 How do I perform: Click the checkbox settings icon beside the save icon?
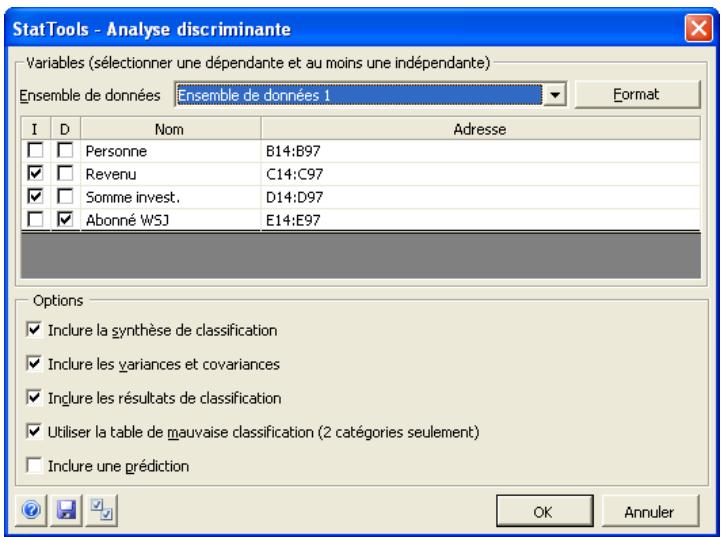[x=101, y=510]
